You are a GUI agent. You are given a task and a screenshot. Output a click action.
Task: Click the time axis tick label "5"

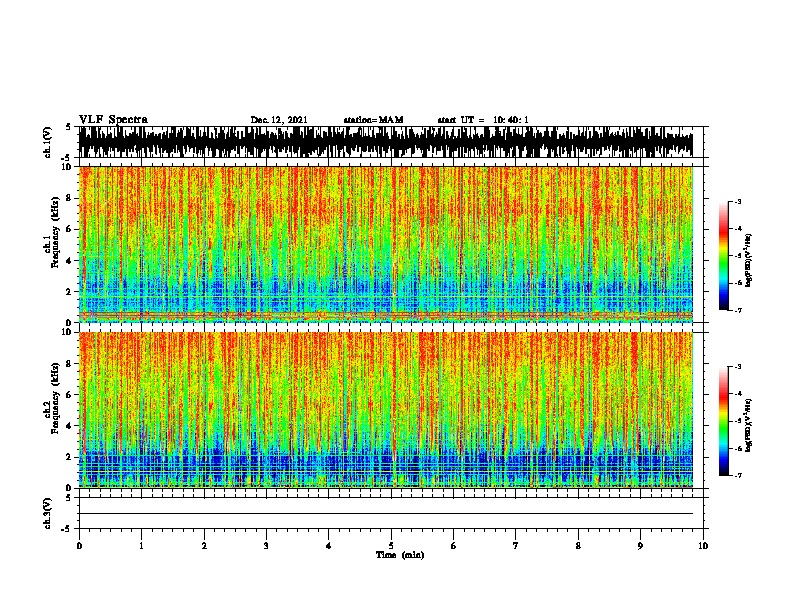pyautogui.click(x=391, y=546)
